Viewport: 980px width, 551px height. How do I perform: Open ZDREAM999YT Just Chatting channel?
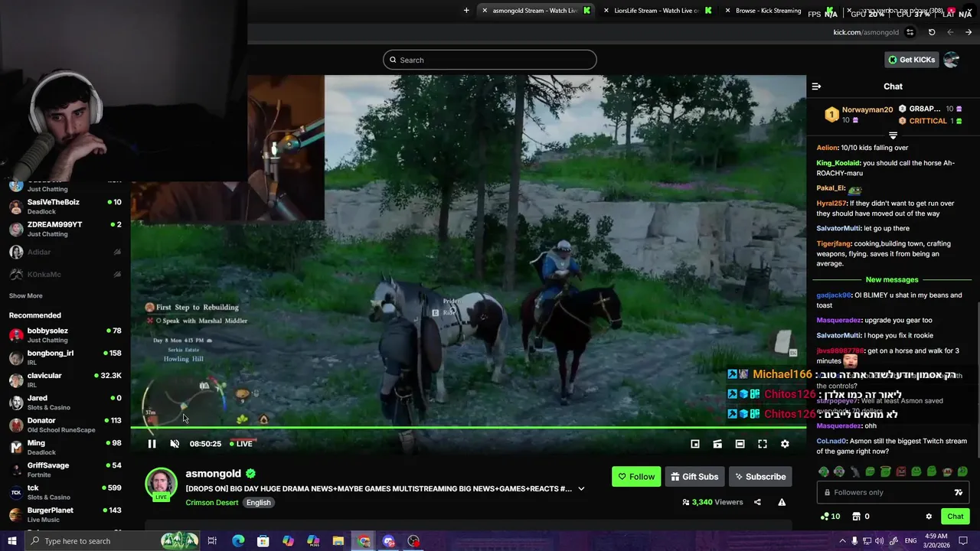pyautogui.click(x=65, y=229)
